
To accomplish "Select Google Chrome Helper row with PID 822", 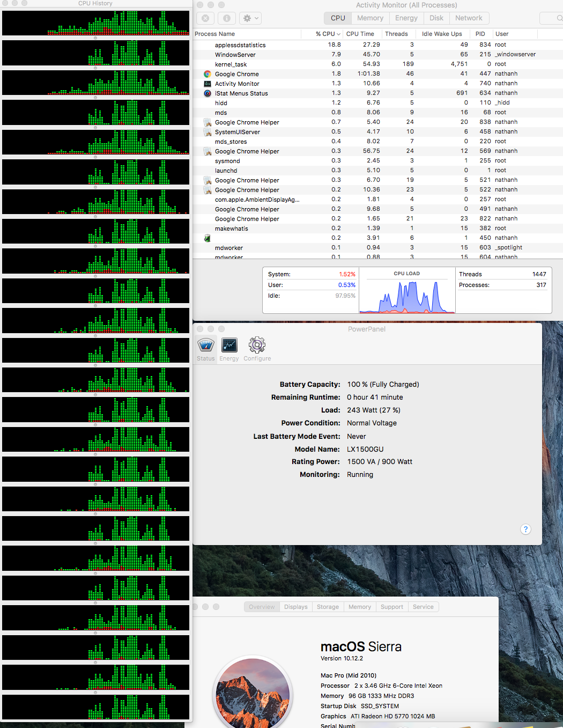I will click(x=378, y=219).
